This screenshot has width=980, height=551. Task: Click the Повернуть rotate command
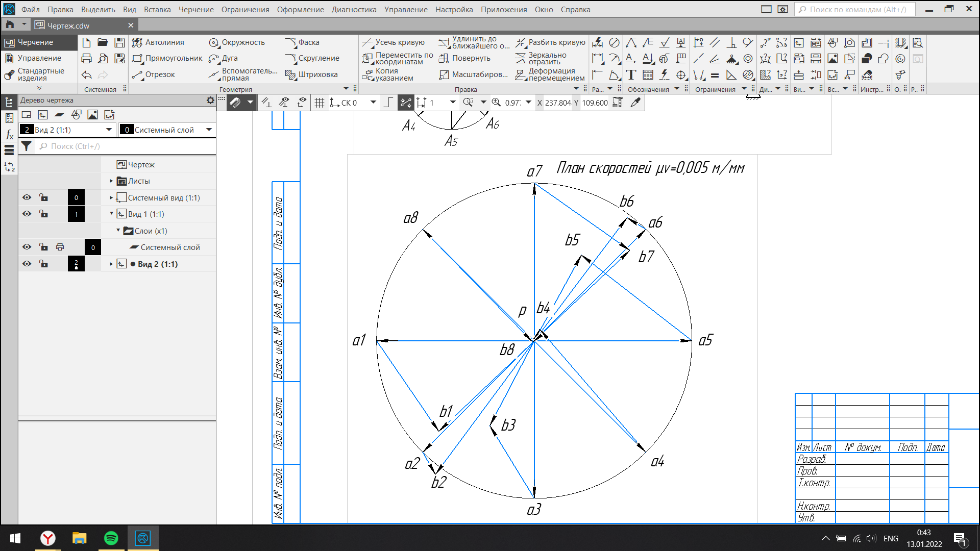tap(464, 58)
